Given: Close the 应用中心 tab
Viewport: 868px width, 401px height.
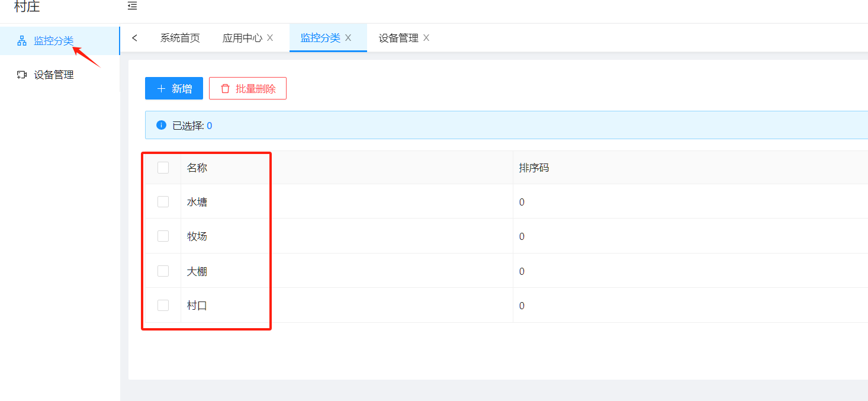Looking at the screenshot, I should click(270, 37).
